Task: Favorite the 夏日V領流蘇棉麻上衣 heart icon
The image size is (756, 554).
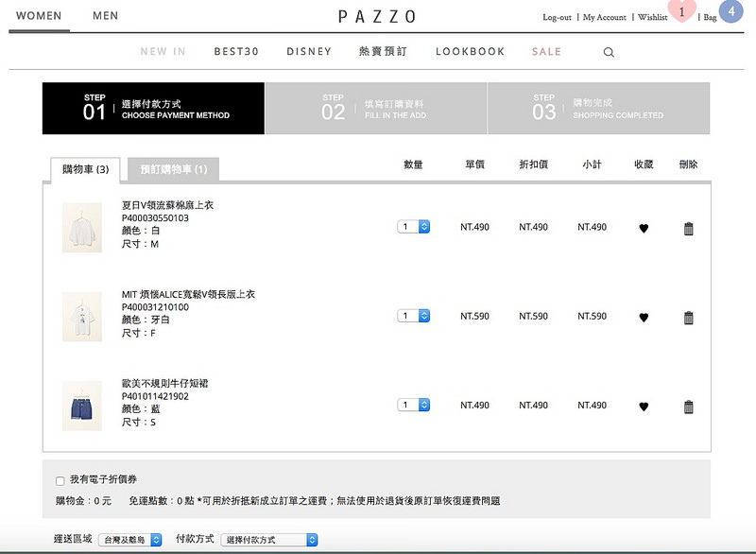Action: 644,229
